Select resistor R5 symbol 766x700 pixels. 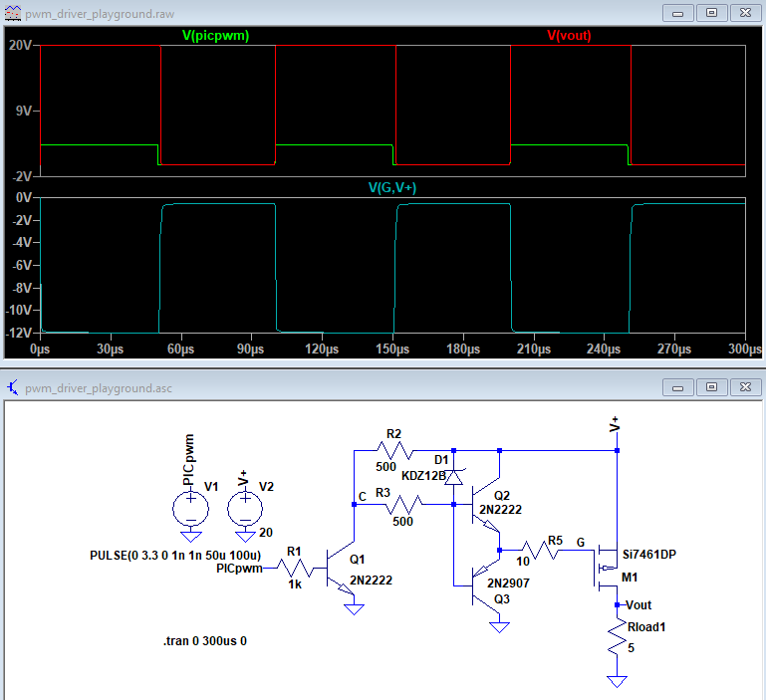point(540,550)
